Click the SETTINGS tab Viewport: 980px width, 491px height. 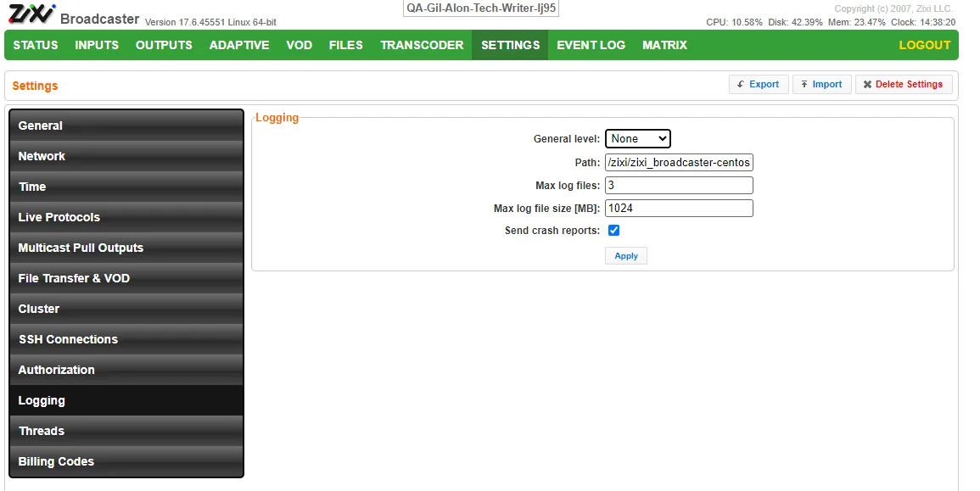(x=510, y=45)
